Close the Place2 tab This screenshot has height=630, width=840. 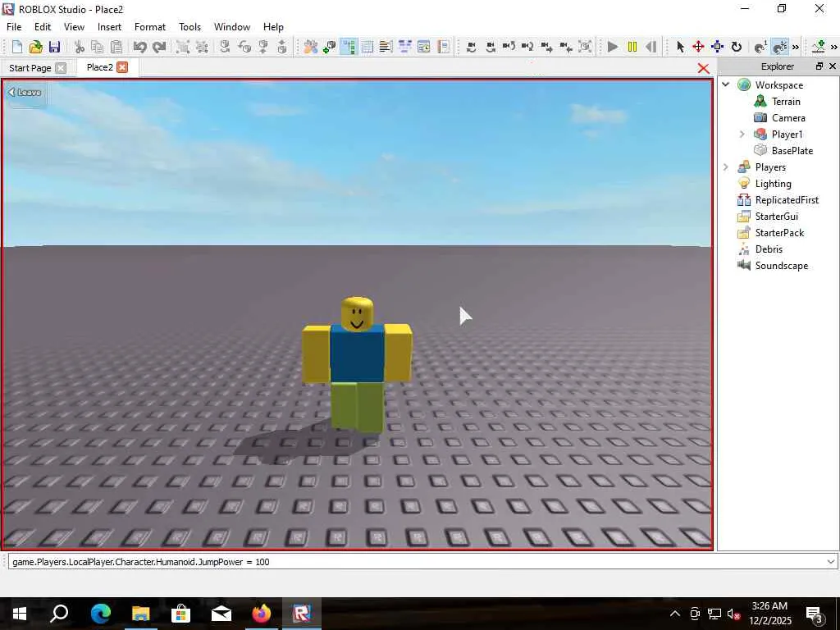pyautogui.click(x=123, y=67)
